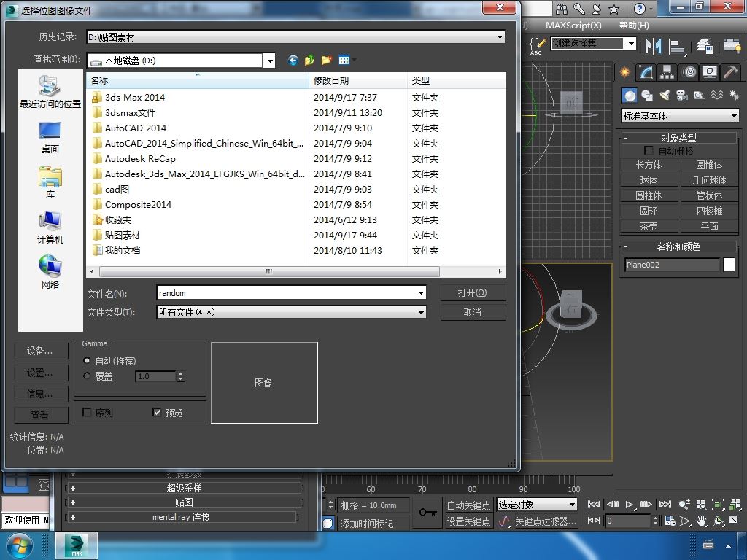747x560 pixels.
Task: Open Recent Places in the sidebar
Action: pos(50,92)
